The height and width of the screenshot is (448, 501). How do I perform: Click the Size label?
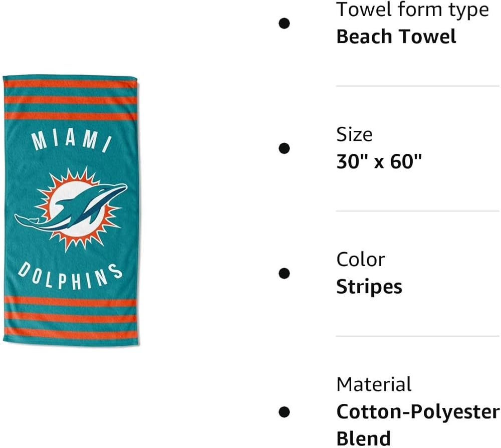tap(354, 134)
